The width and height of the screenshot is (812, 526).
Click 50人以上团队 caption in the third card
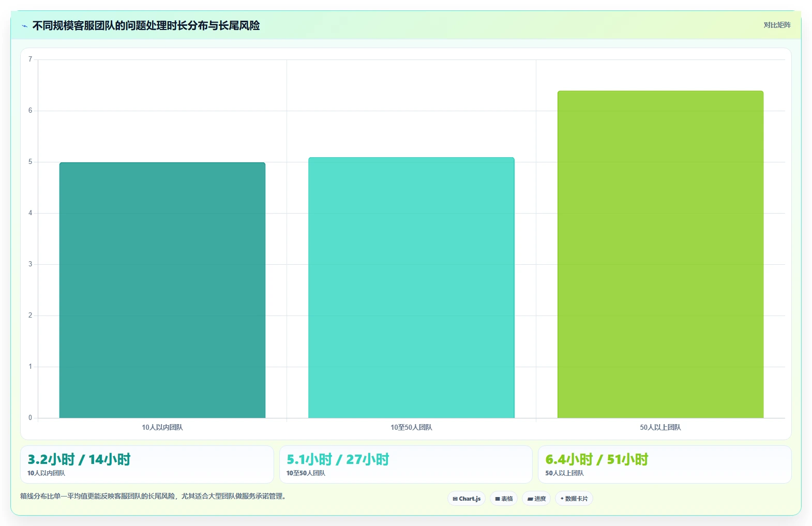(564, 473)
